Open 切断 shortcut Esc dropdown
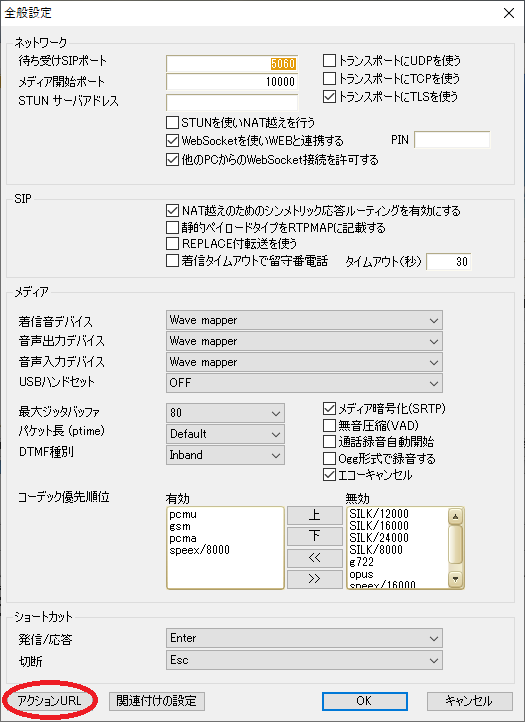 tap(304, 660)
